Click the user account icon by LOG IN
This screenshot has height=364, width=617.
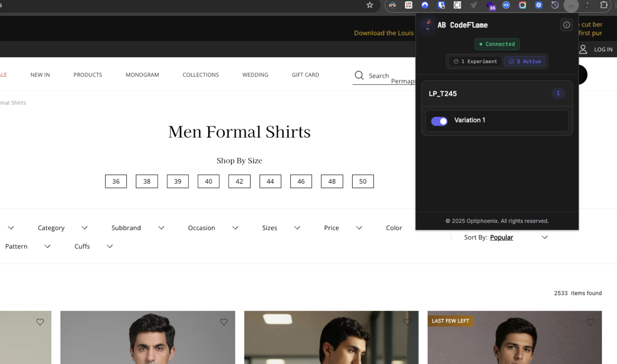click(x=583, y=49)
